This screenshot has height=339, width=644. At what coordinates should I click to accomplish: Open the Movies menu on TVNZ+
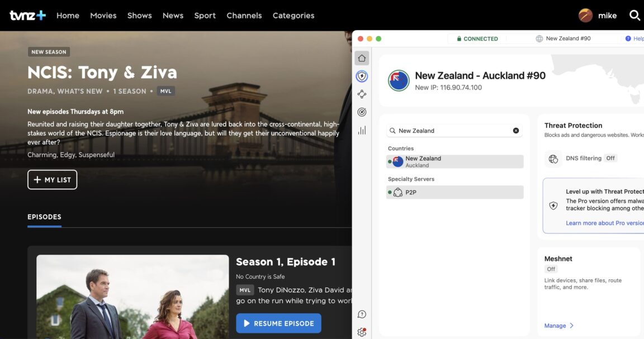click(103, 15)
